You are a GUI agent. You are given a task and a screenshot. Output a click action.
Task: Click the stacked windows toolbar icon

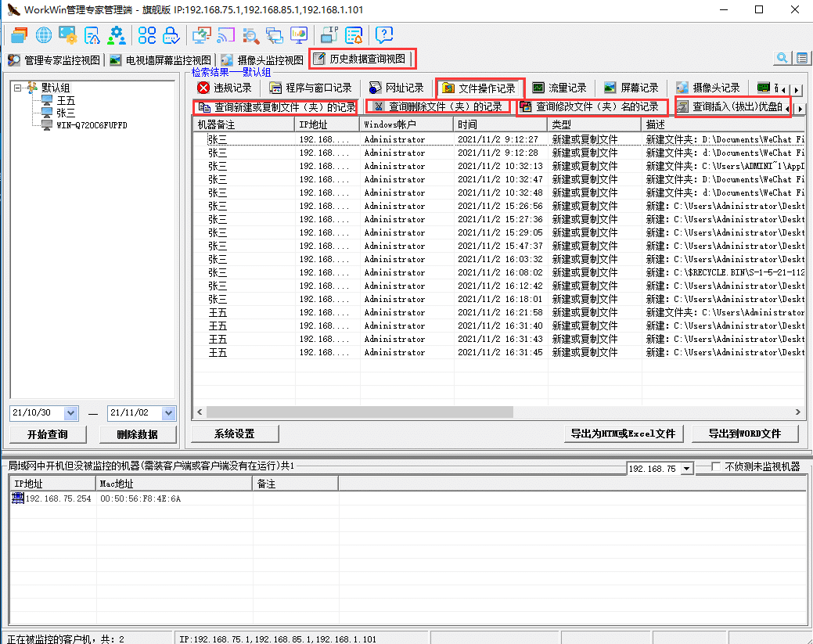point(20,35)
